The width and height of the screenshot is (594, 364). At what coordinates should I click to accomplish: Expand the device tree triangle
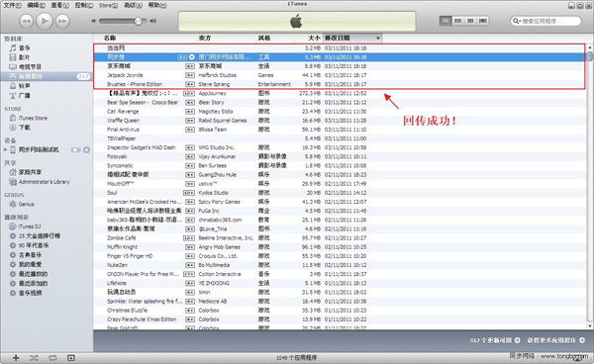coord(5,149)
